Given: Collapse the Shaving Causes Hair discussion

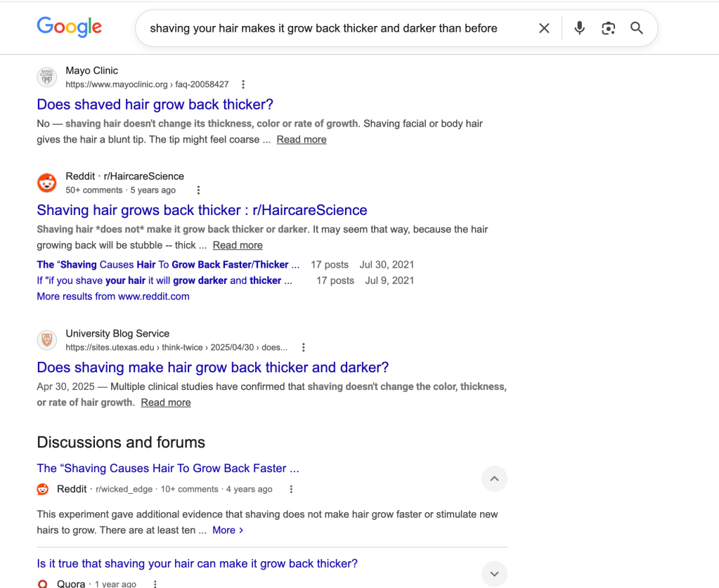Looking at the screenshot, I should [494, 478].
